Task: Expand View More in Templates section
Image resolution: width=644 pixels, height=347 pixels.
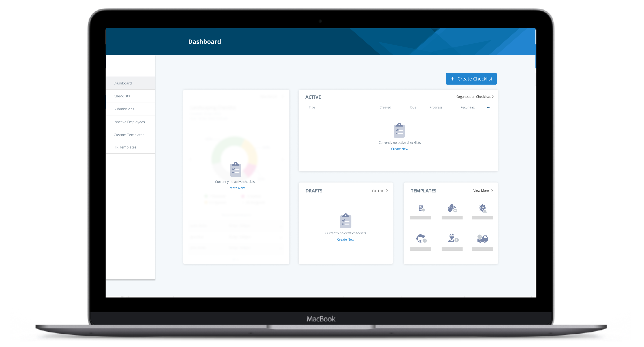Action: 481,191
